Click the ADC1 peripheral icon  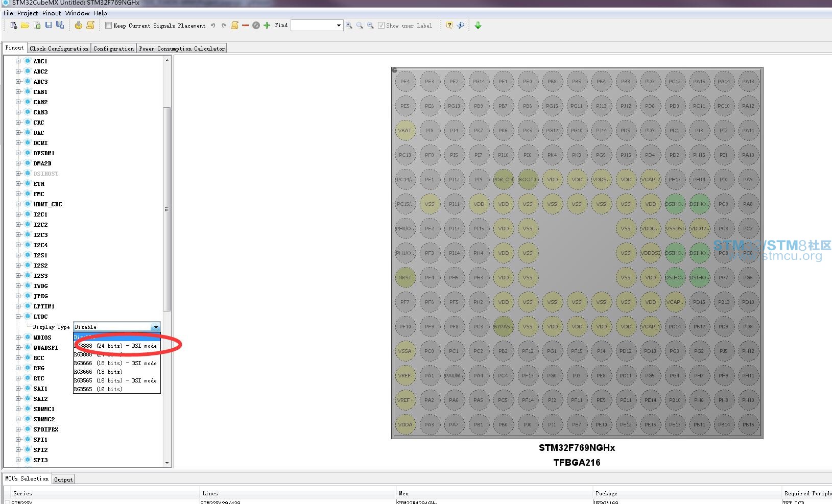28,61
